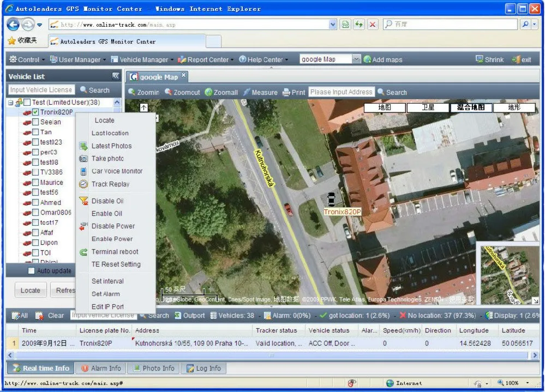Check the Tan vehicle checkbox
The image size is (545, 392).
pyautogui.click(x=35, y=132)
